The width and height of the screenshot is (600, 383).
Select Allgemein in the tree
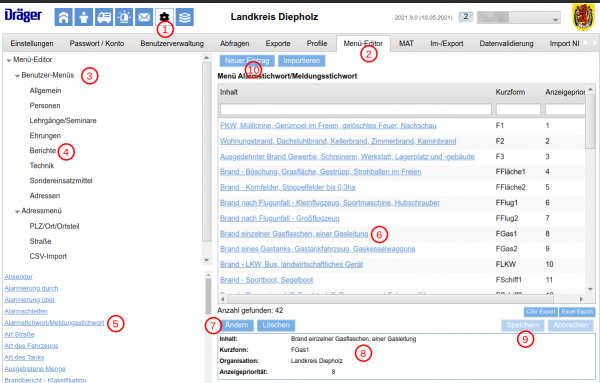point(45,91)
